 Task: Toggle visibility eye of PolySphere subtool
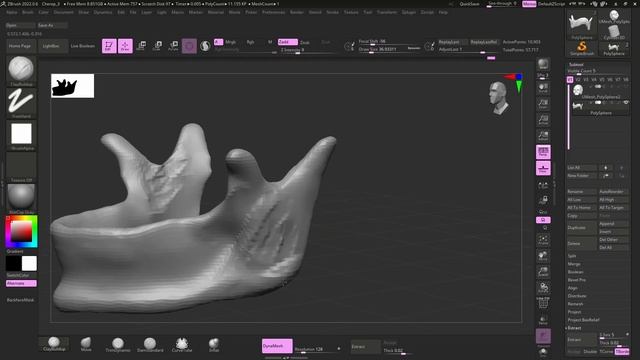tap(626, 102)
